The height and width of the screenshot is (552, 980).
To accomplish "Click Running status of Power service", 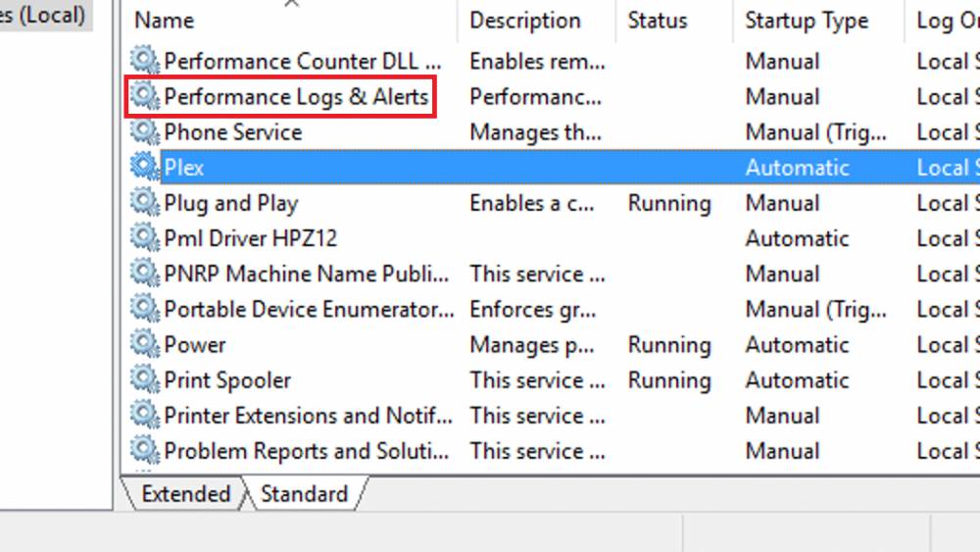I will point(669,344).
